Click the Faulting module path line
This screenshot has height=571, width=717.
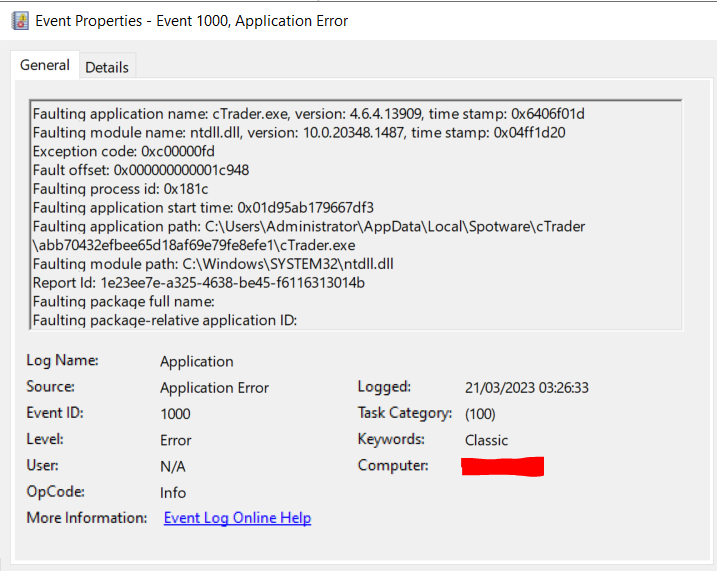click(213, 264)
